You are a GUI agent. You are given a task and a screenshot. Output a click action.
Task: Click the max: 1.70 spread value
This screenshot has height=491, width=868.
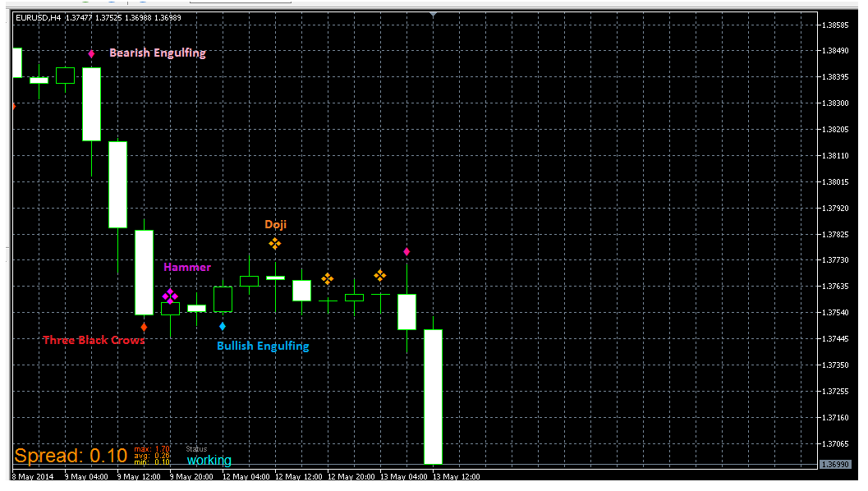[152, 449]
